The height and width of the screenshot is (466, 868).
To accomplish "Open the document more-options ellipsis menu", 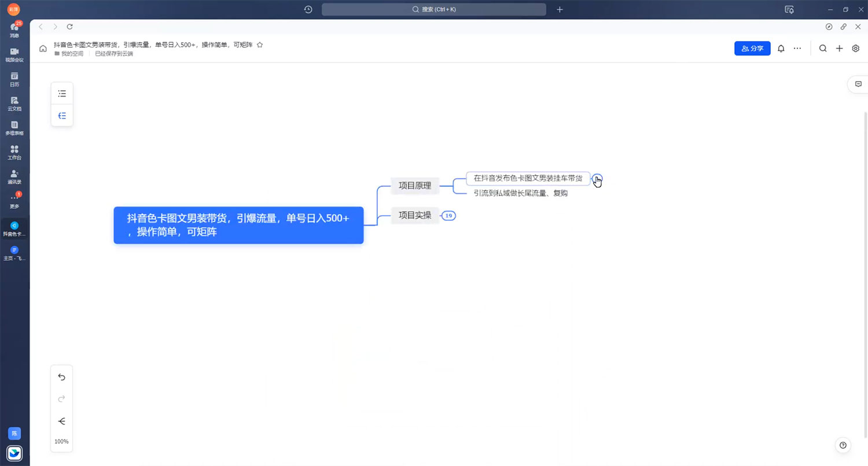I will pyautogui.click(x=797, y=49).
